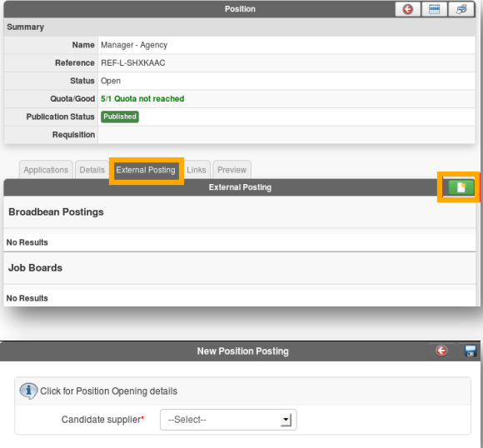
Task: Click 'Click for Position Opening details' link
Action: click(x=108, y=391)
